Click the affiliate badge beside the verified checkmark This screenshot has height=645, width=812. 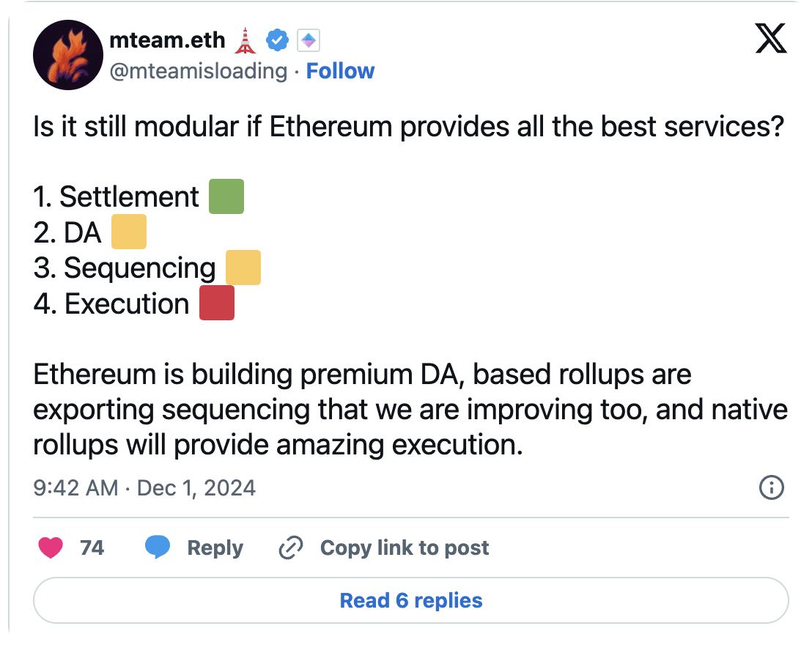[309, 42]
